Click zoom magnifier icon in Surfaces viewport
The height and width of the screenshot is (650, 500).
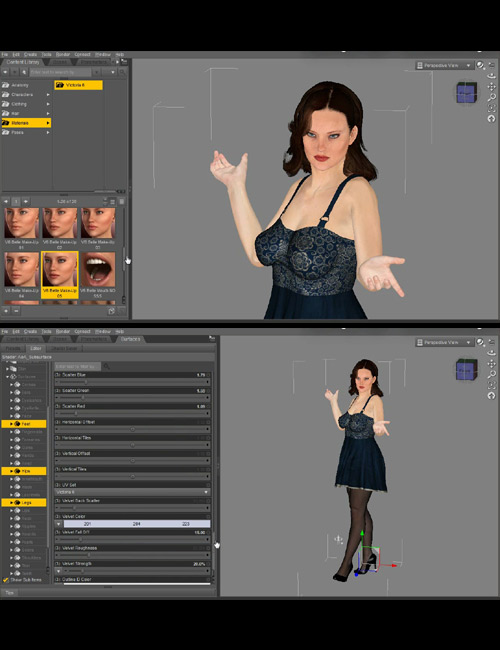pyautogui.click(x=491, y=374)
